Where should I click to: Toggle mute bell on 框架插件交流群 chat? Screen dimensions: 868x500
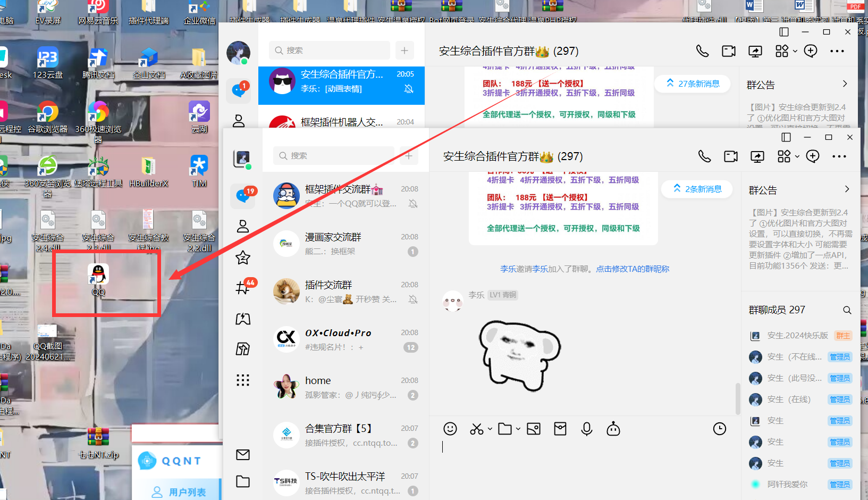413,204
